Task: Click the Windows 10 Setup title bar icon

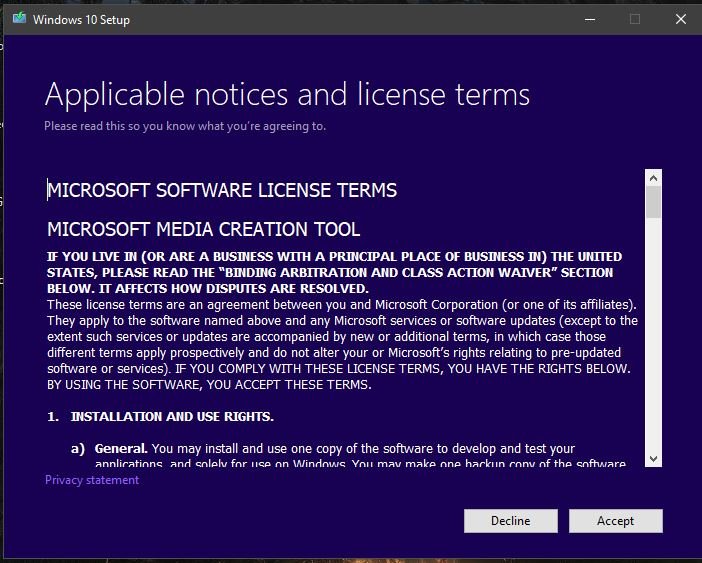Action: point(19,18)
